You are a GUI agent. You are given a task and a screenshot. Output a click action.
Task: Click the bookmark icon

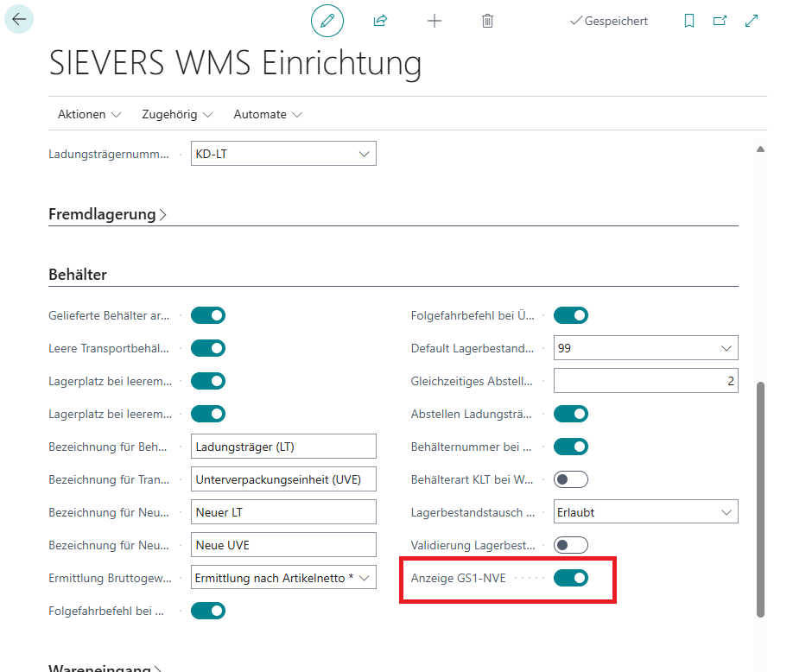688,21
